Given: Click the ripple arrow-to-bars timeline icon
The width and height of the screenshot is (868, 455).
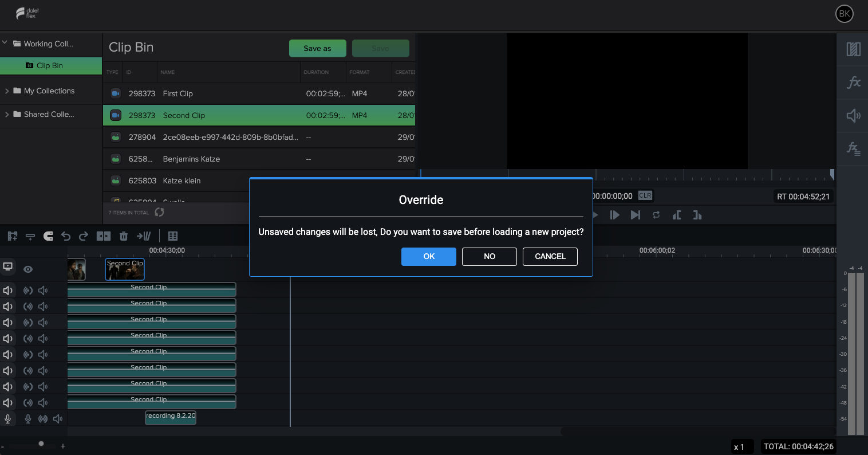Looking at the screenshot, I should tap(144, 236).
